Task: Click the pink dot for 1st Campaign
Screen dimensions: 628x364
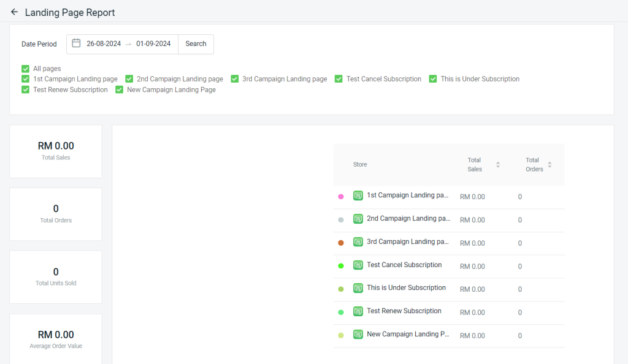Action: [341, 196]
